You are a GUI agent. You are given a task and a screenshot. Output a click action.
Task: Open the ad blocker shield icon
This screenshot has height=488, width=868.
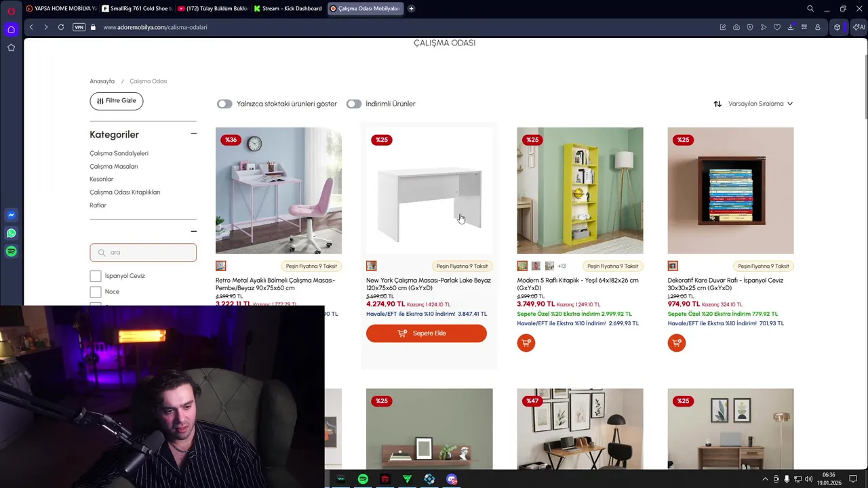click(750, 27)
